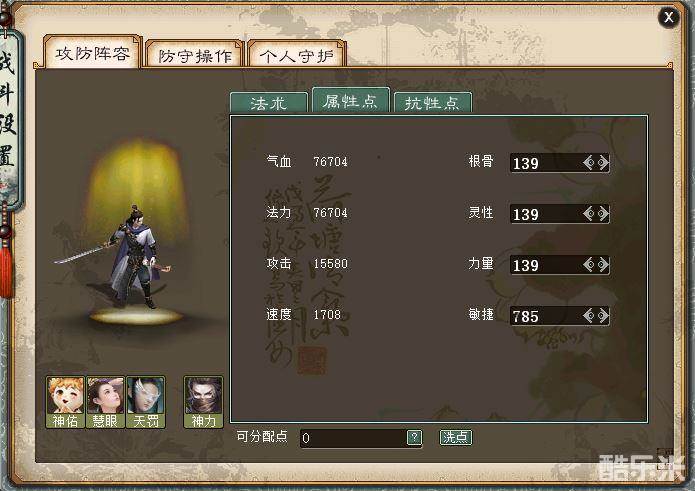Switch to the 法术 tab
This screenshot has height=491, width=695.
click(269, 103)
